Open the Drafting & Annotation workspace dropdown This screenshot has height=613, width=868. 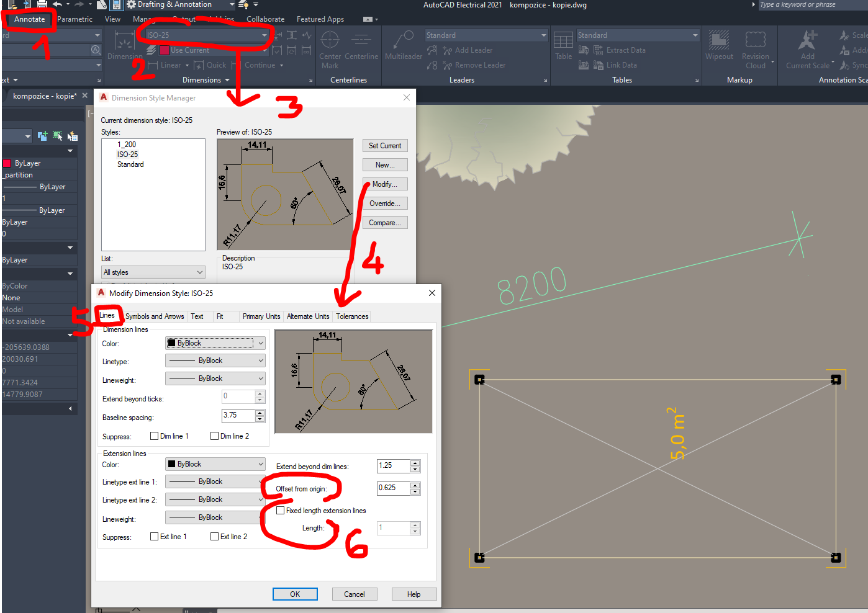(181, 4)
